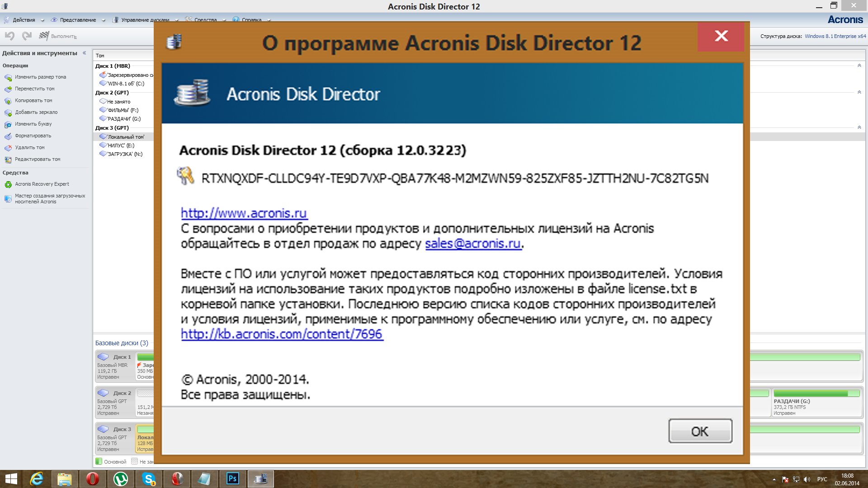
Task: Click the Диск 2 (GPT) group header
Action: pyautogui.click(x=112, y=93)
